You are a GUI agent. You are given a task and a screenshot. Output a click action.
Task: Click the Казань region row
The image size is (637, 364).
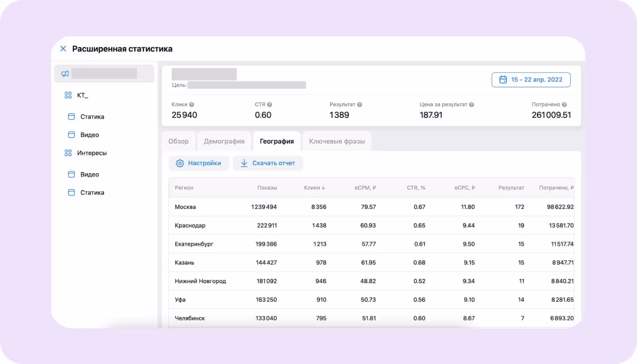coord(371,263)
